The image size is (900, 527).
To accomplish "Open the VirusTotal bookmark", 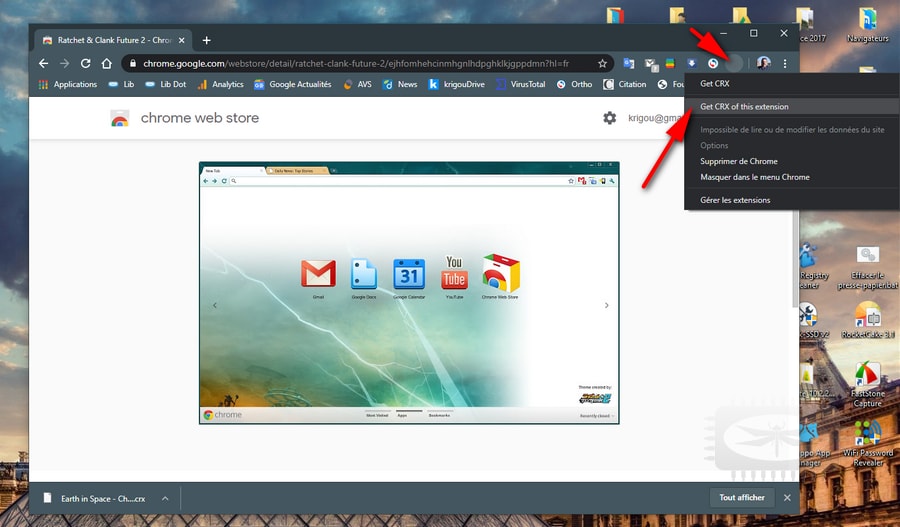I will (x=521, y=84).
